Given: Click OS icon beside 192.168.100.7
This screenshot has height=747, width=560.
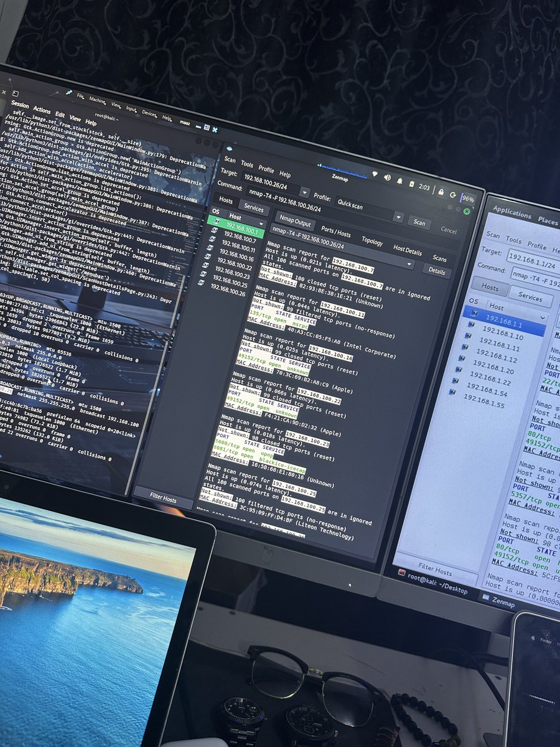Looking at the screenshot, I should click(x=215, y=231).
